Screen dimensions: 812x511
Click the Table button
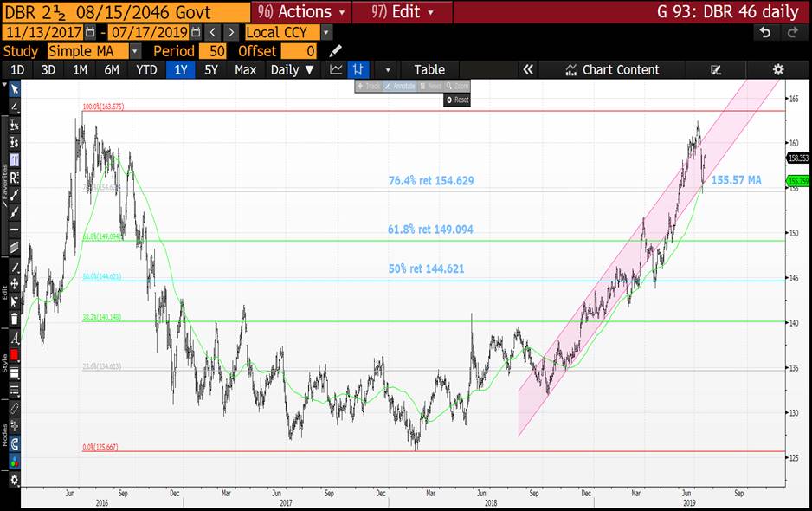pos(429,70)
